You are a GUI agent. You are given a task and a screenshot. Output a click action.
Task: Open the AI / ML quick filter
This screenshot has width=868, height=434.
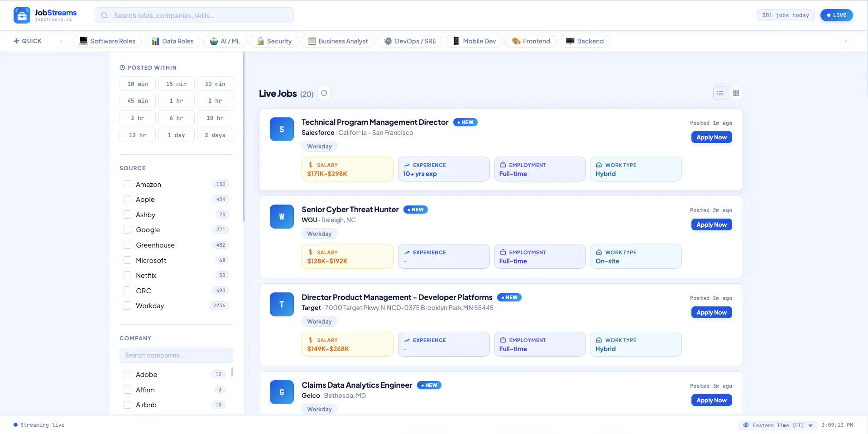[x=225, y=41]
